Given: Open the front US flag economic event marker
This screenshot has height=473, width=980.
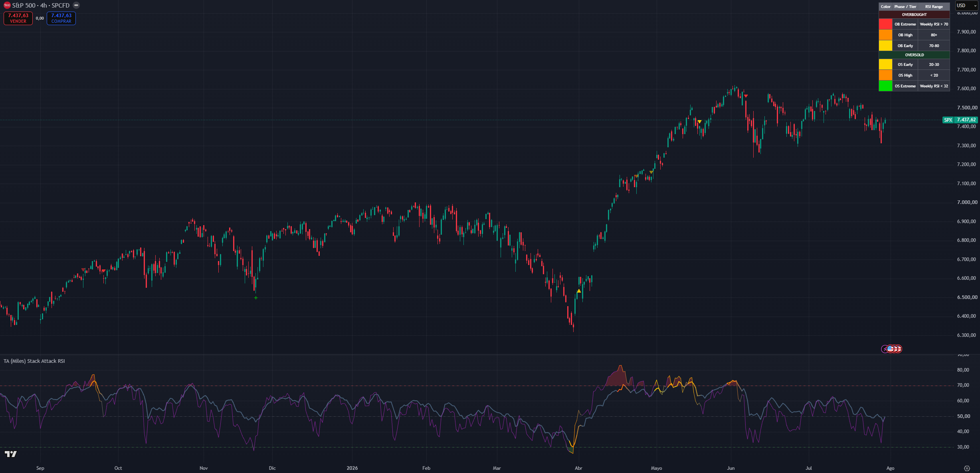Looking at the screenshot, I should click(891, 348).
